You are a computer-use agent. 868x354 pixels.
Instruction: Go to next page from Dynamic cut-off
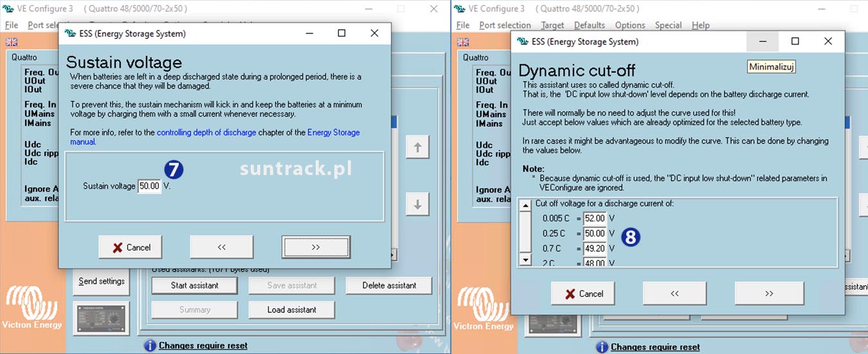tap(769, 293)
